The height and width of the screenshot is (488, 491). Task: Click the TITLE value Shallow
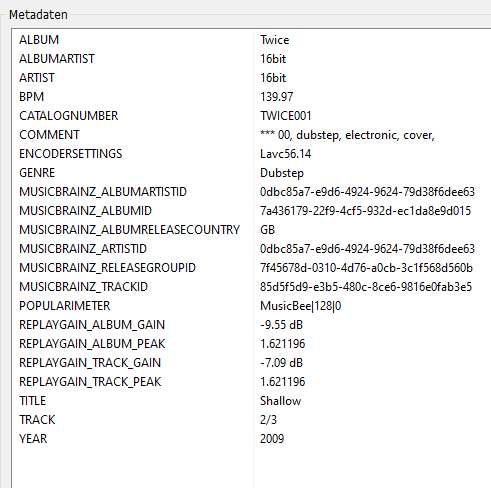tap(280, 401)
